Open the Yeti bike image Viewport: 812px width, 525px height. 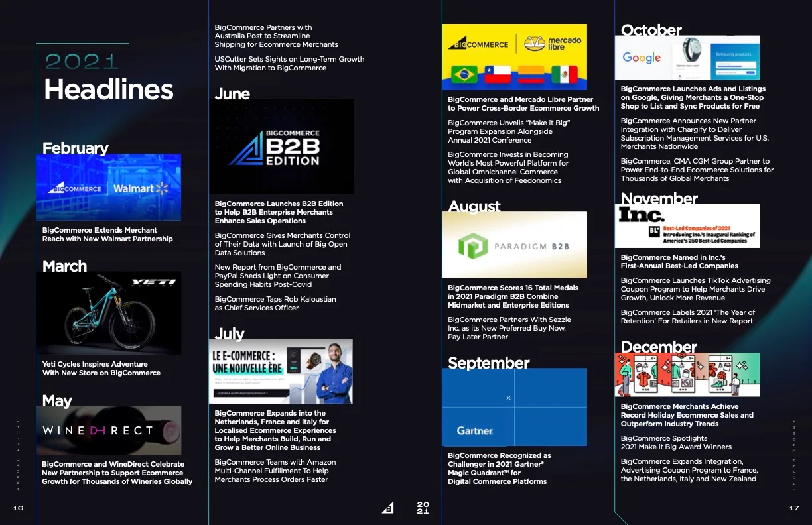[x=109, y=313]
